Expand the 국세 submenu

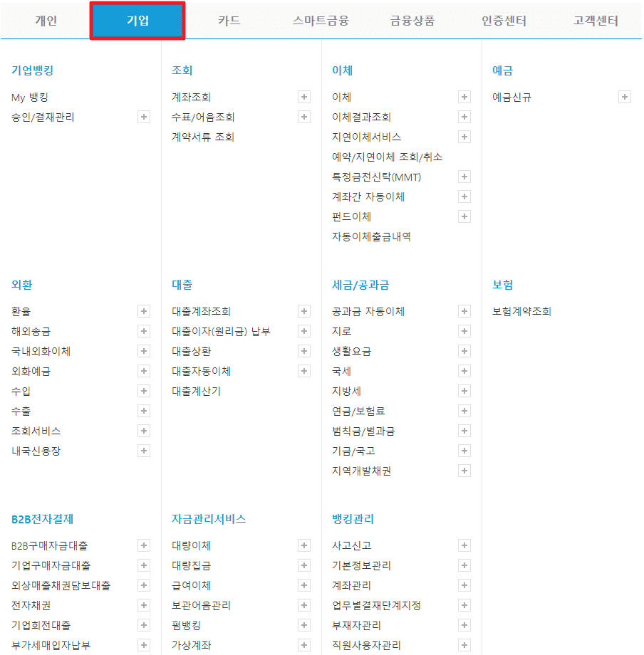click(464, 371)
